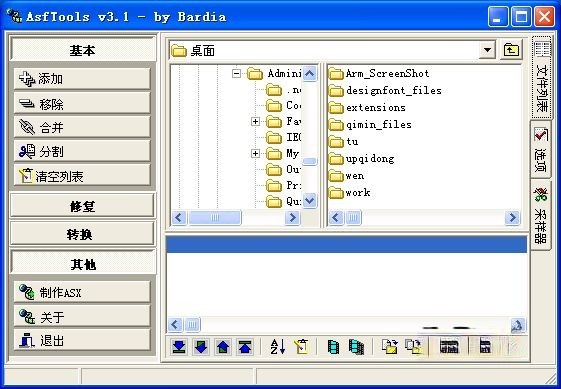Expand the Fa folder tree node
Viewport: 561px width, 389px height.
(255, 122)
